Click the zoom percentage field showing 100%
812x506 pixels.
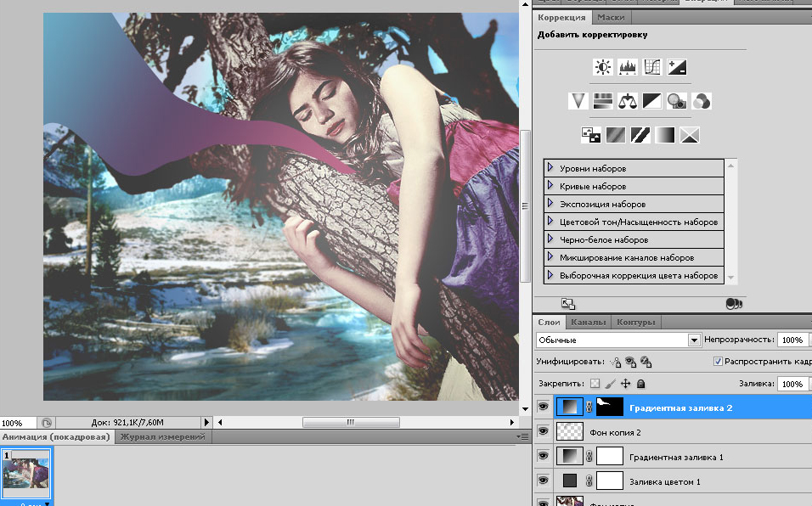tap(18, 423)
